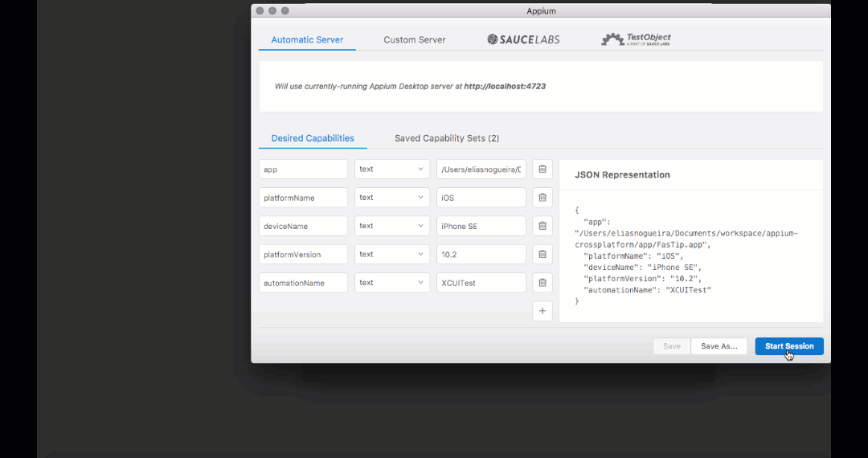The width and height of the screenshot is (868, 458).
Task: Click the Start Session button
Action: [789, 346]
